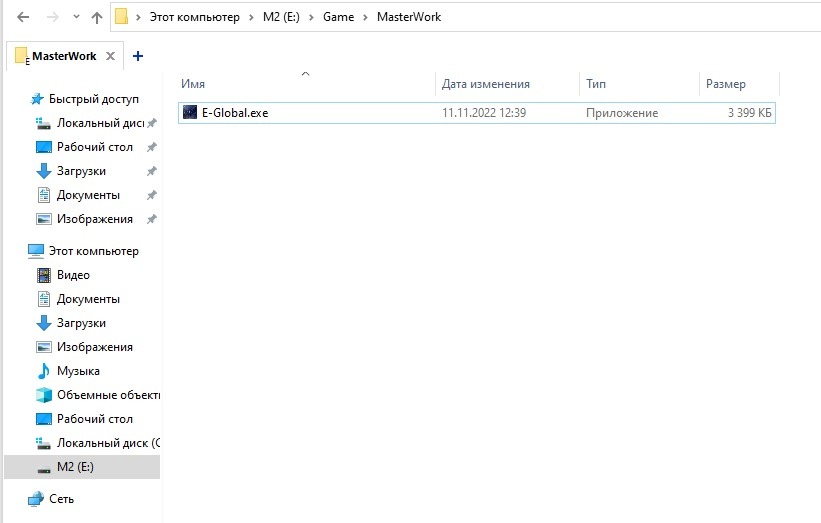Viewport: 821px width, 523px height.
Task: Click the monitor icon of 'Этот компьютер'
Action: pos(36,251)
